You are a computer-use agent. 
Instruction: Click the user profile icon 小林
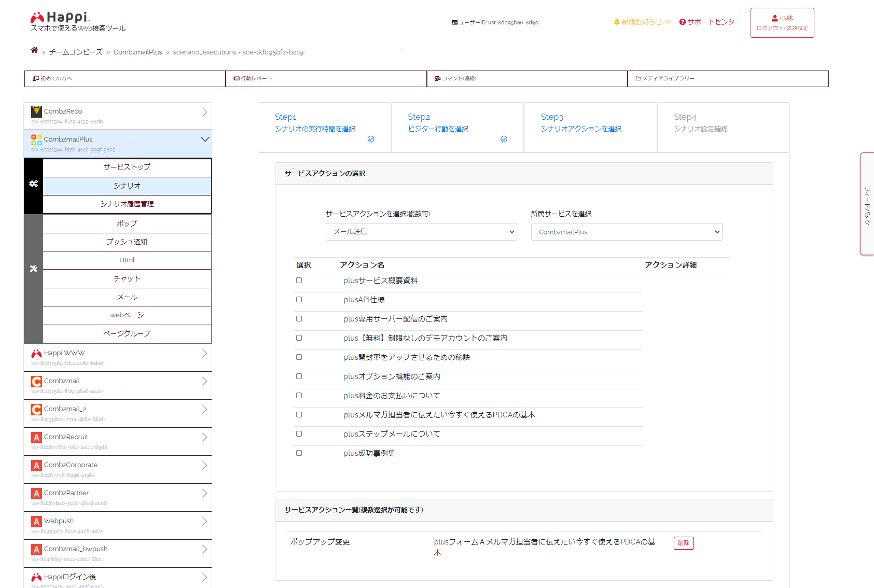(x=775, y=18)
